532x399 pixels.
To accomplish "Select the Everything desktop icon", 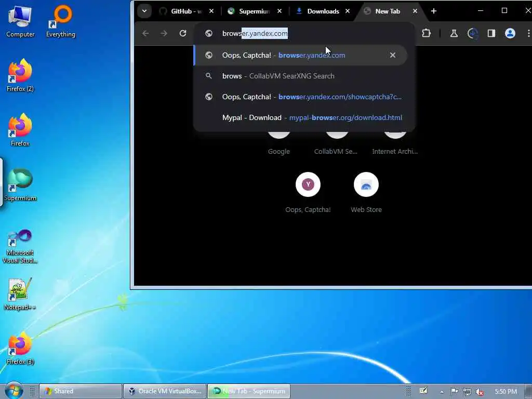I will (x=61, y=21).
